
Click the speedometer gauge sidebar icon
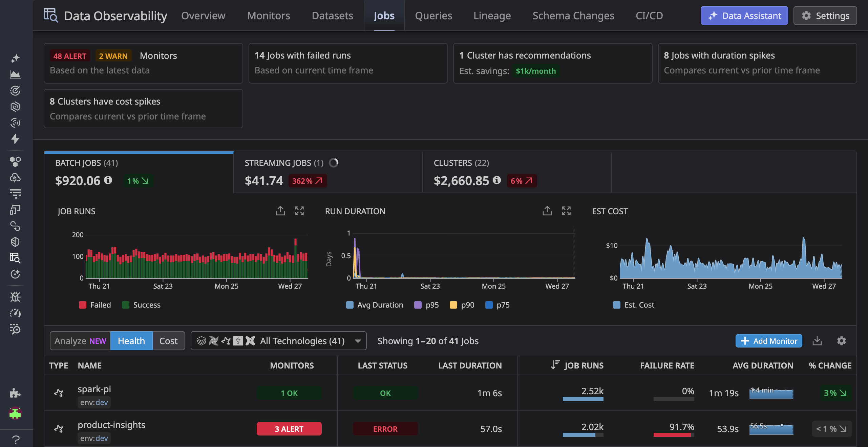tap(15, 313)
